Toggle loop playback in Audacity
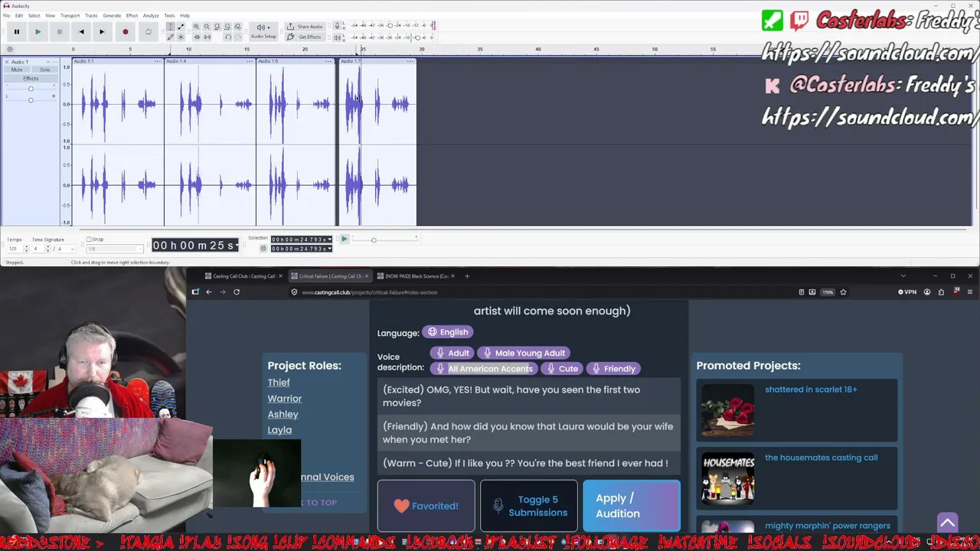This screenshot has height=551, width=980. coord(148,31)
